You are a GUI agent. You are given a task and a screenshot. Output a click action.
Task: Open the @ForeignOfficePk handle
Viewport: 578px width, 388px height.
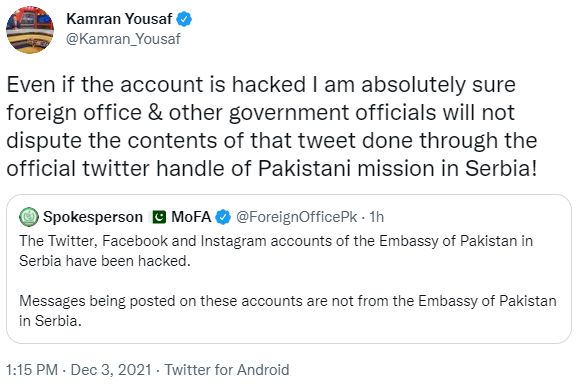296,217
